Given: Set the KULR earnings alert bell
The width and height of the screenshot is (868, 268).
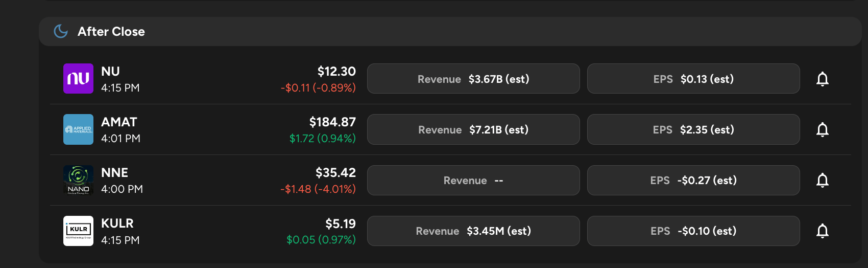Looking at the screenshot, I should pos(822,231).
